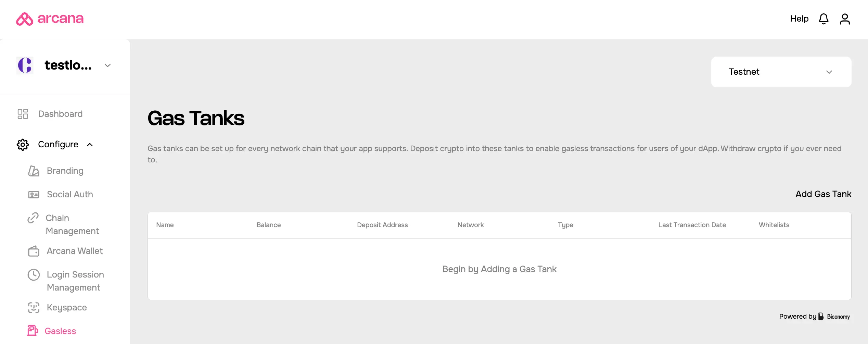This screenshot has width=868, height=344.
Task: Open the Help link
Action: [799, 19]
